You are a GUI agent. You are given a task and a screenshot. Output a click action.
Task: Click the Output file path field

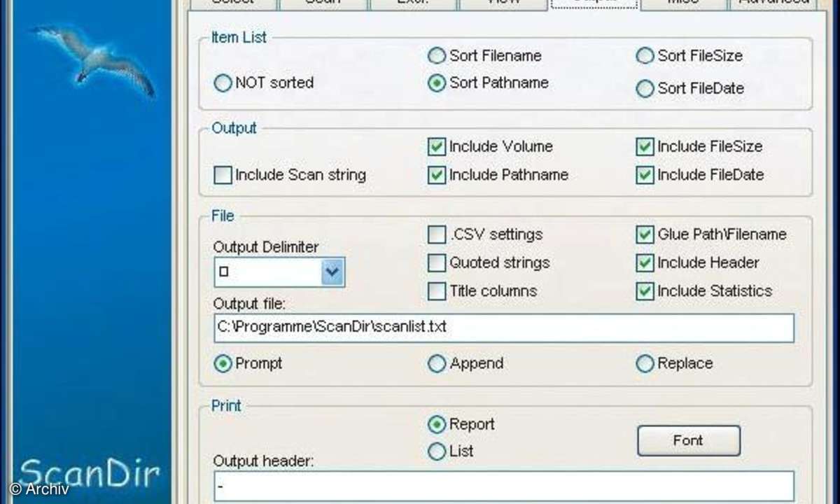point(504,328)
